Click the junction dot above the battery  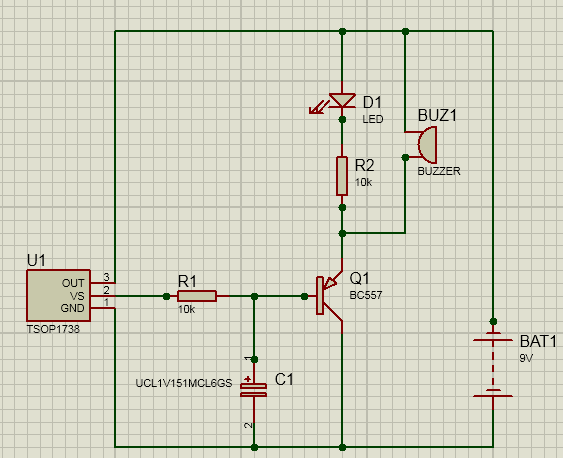click(x=493, y=321)
